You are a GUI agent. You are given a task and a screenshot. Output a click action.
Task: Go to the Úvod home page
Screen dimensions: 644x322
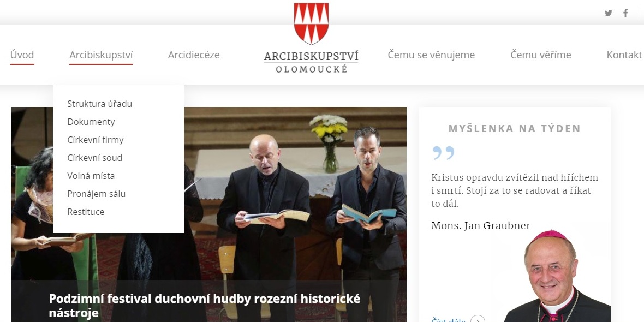22,55
